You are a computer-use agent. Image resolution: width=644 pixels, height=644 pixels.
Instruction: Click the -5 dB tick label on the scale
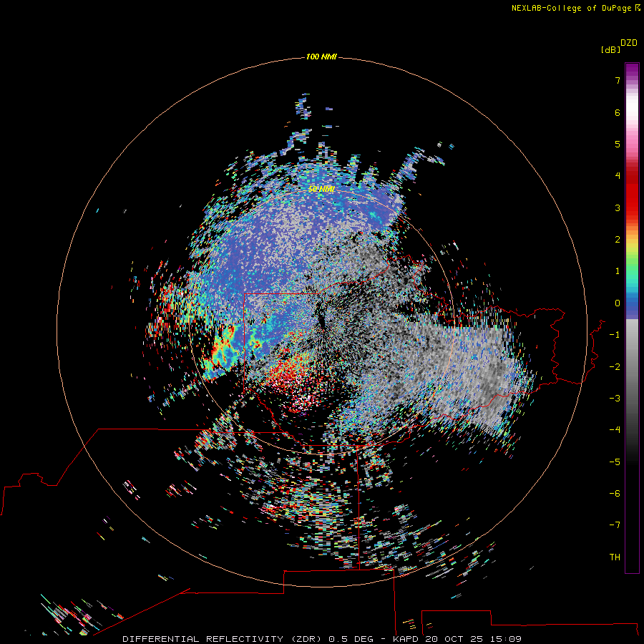click(615, 462)
